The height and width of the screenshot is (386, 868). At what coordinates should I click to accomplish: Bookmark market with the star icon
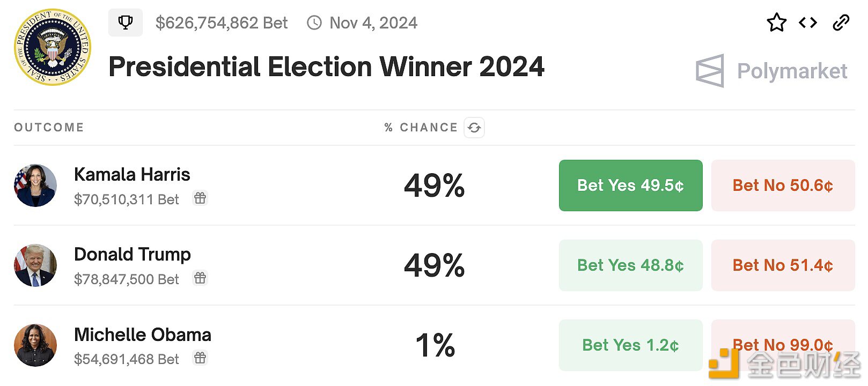point(776,23)
